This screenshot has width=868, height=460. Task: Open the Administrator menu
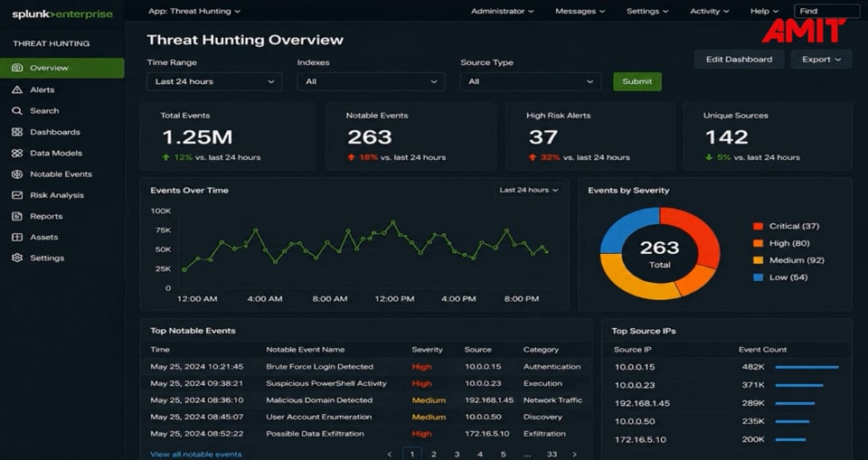(x=502, y=11)
